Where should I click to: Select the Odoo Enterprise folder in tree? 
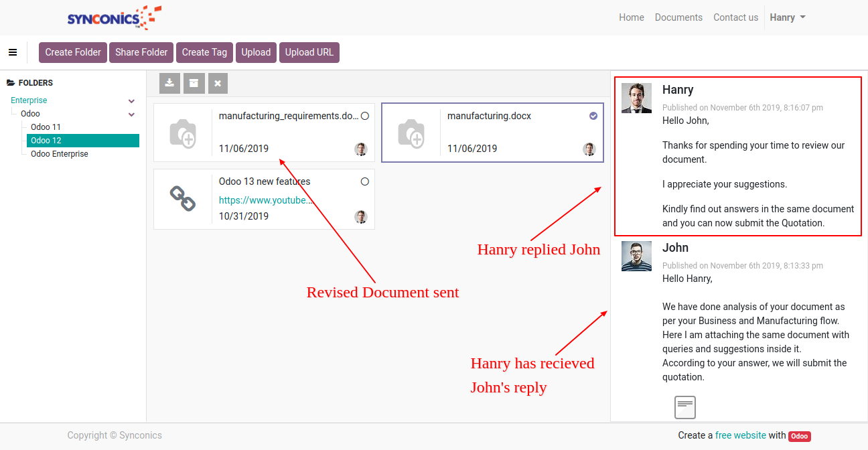(60, 154)
